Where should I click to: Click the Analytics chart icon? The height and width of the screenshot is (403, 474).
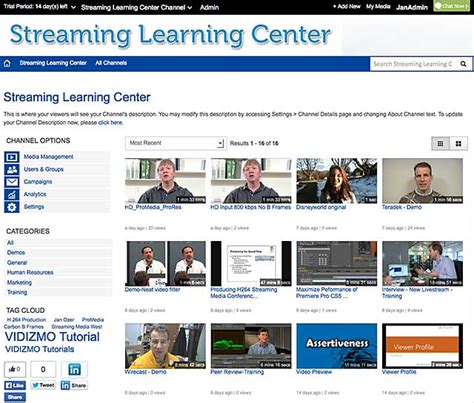(x=12, y=194)
